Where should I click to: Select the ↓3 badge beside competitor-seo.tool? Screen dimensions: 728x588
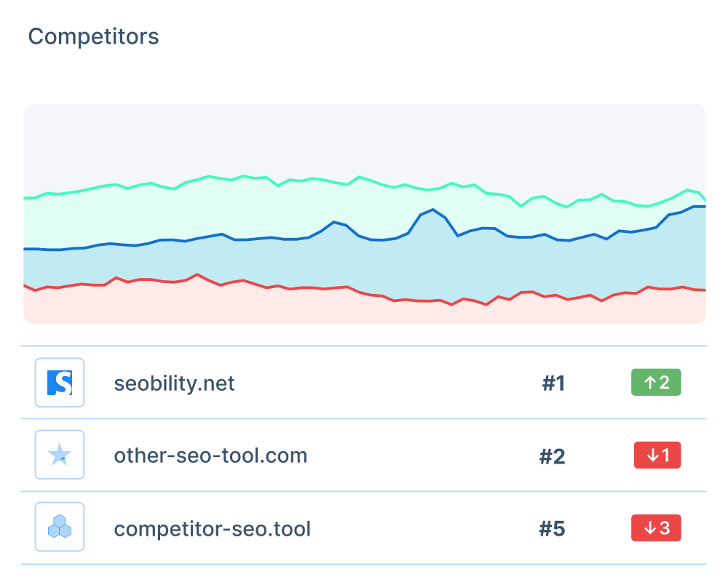(x=656, y=528)
